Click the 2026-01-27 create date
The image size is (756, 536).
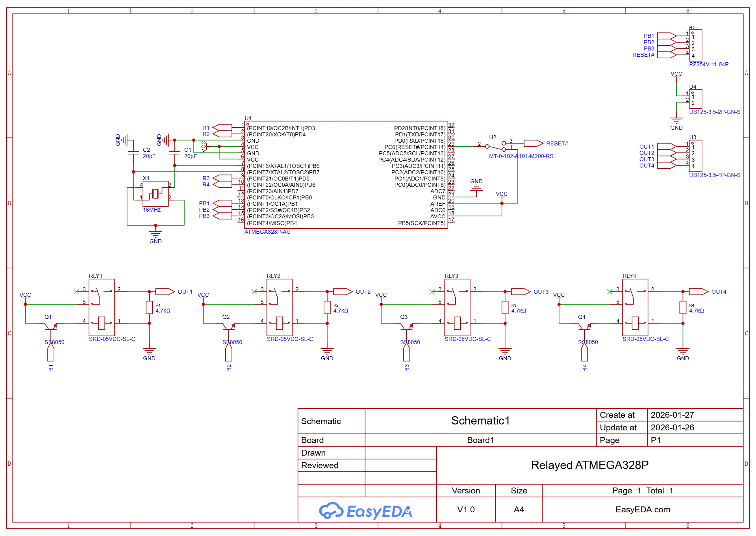pos(672,415)
